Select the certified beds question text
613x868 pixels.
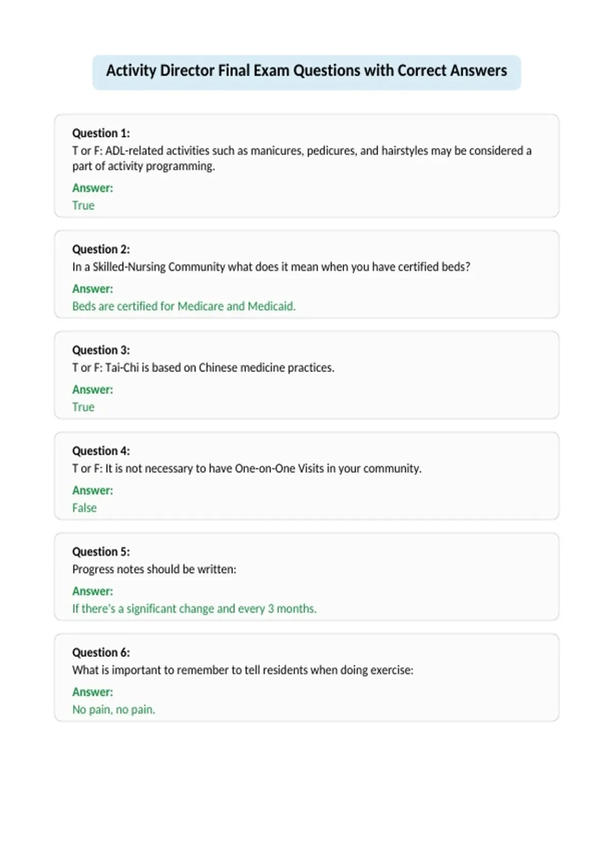[x=271, y=267]
